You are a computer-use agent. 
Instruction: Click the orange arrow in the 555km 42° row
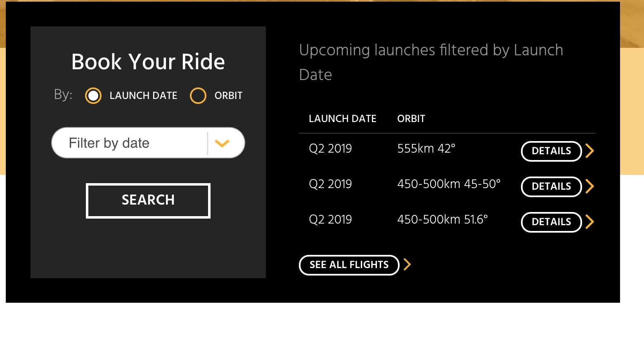coord(590,151)
